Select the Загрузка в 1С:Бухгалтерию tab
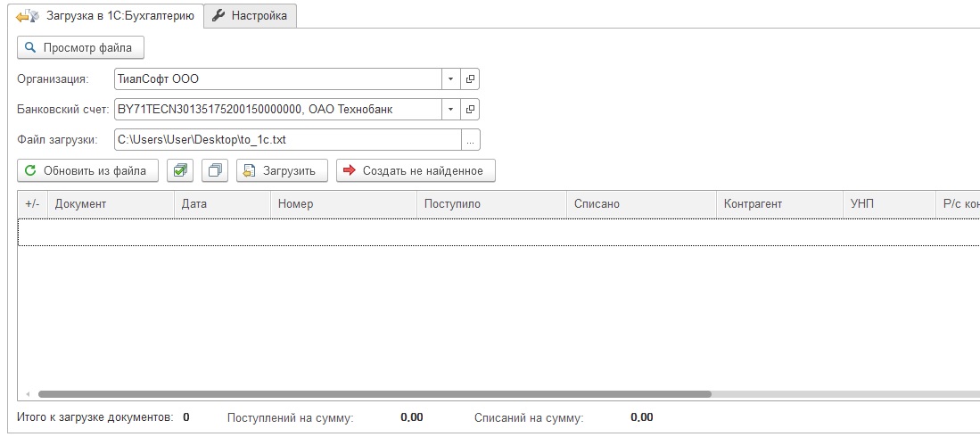This screenshot has width=980, height=437. point(105,15)
